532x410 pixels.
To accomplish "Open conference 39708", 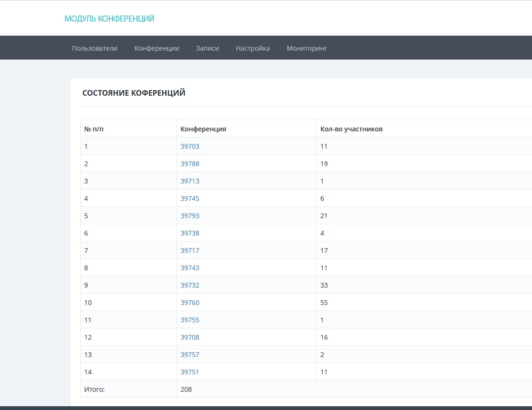I will pos(190,337).
